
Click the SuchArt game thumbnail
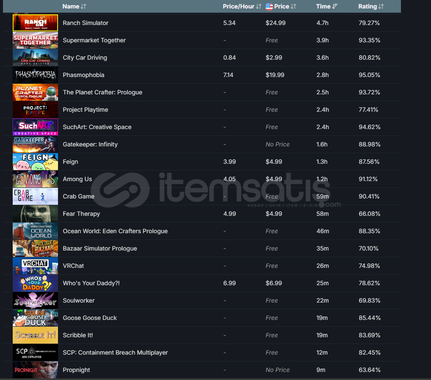(x=35, y=127)
